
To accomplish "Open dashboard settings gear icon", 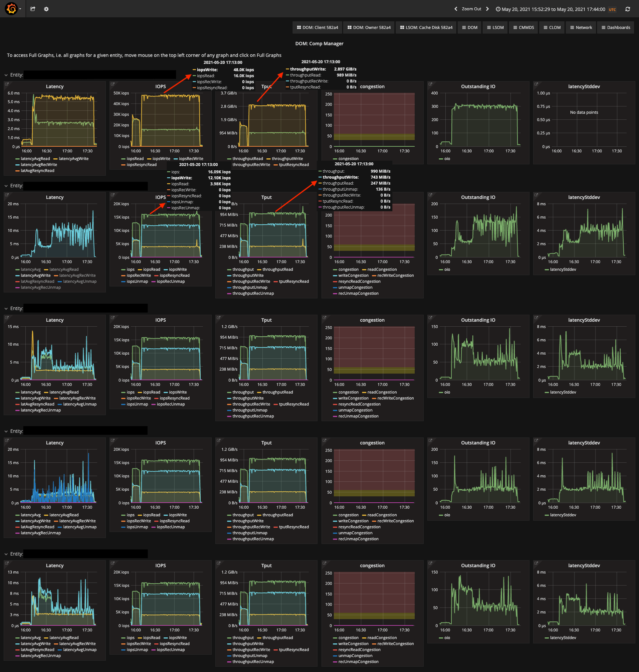I will 46,9.
